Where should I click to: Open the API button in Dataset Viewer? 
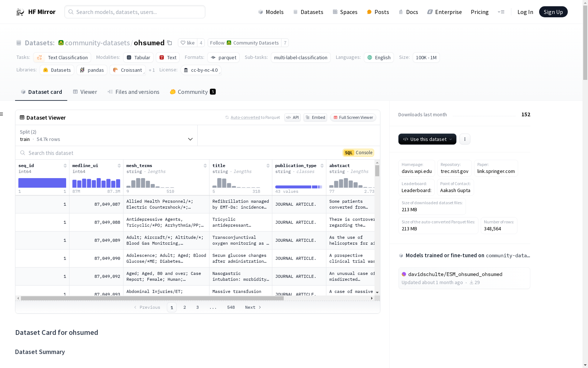click(x=293, y=117)
